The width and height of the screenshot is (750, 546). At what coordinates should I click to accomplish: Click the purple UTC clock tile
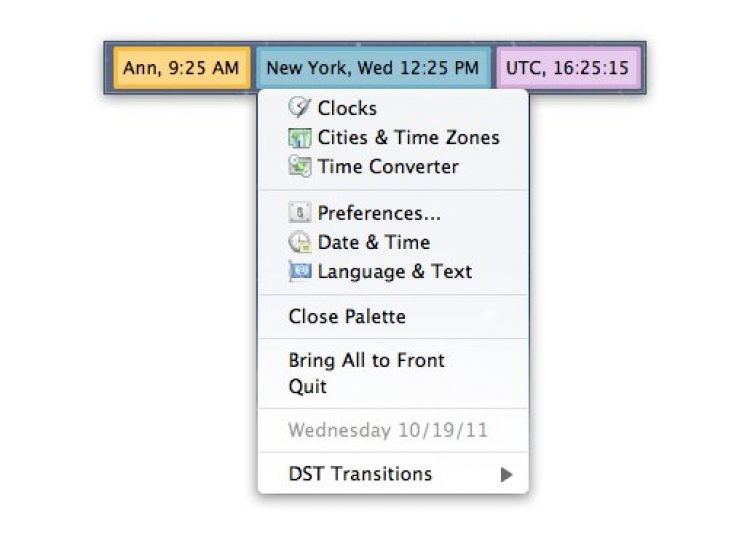(x=567, y=68)
